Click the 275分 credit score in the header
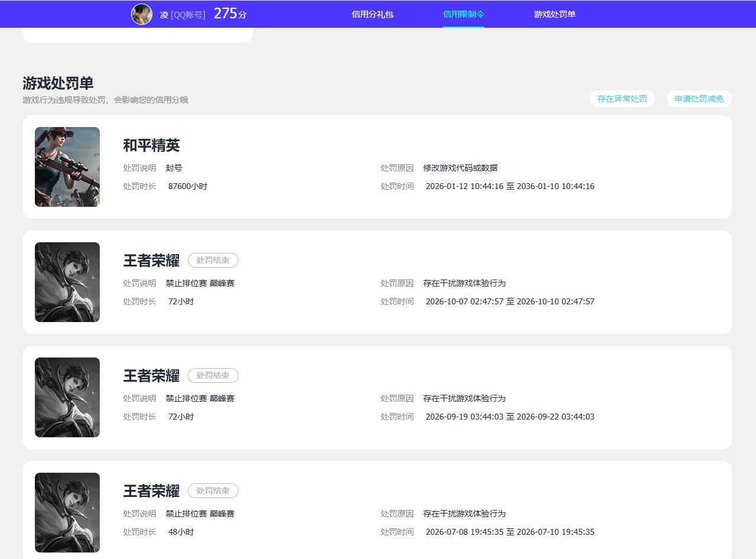 [x=230, y=14]
